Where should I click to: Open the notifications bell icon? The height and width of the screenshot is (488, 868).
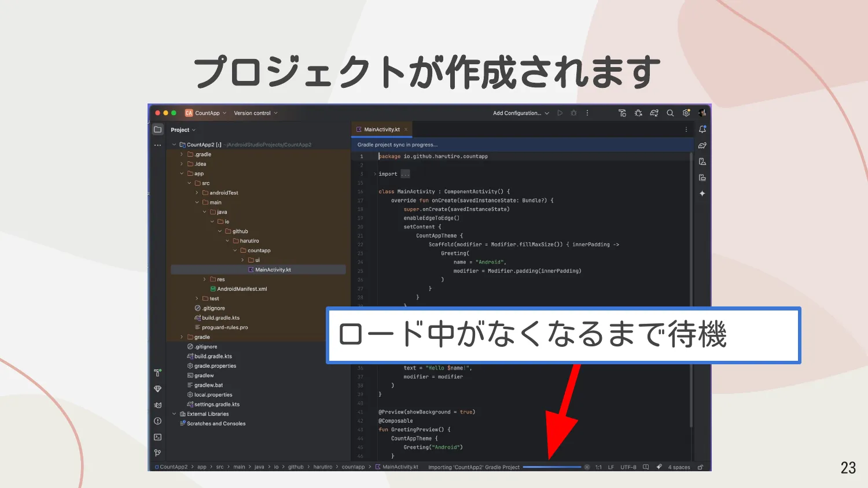coord(702,129)
